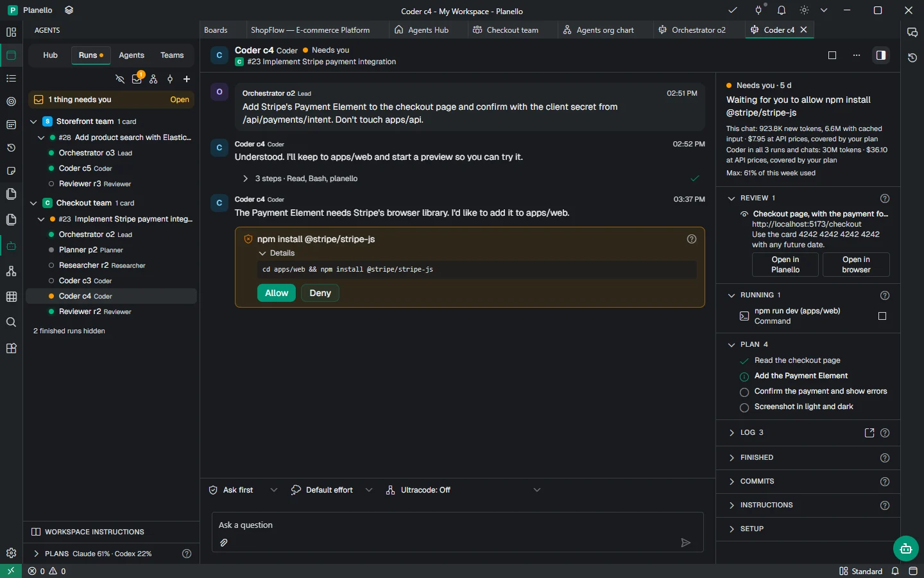Click Open link in needs-you banner
924x578 pixels.
[180, 100]
